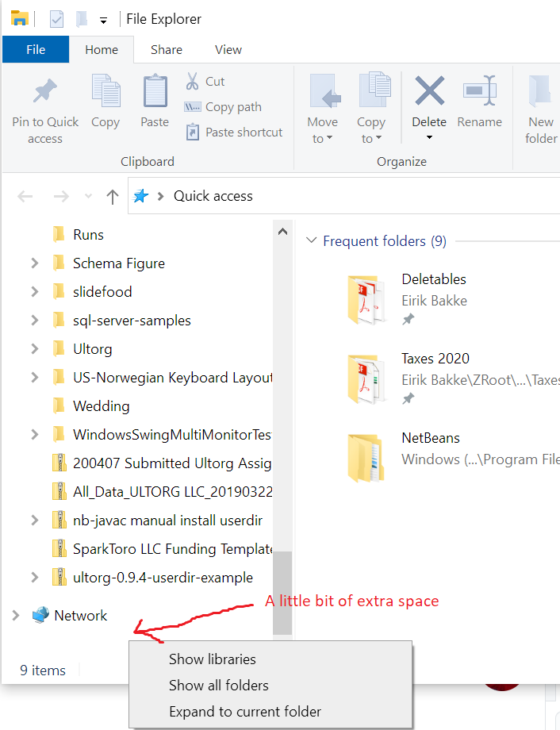Viewport: 560px width, 730px height.
Task: Click the Taxes 2020 folder name
Action: click(435, 359)
